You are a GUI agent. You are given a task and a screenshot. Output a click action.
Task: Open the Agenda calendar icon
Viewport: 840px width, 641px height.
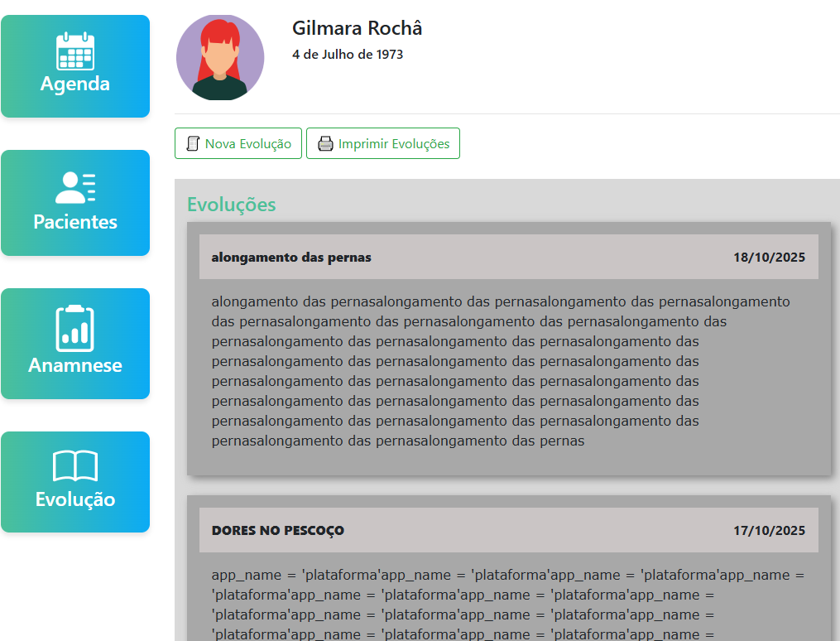point(75,51)
